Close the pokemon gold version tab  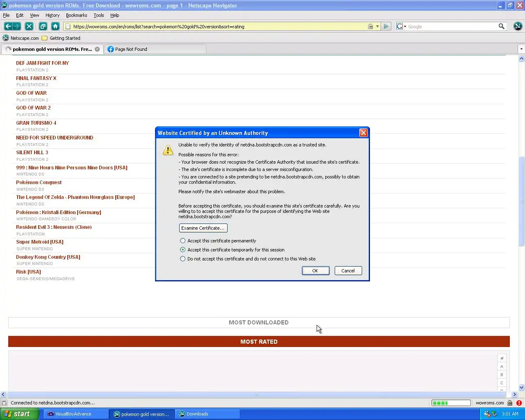click(x=97, y=49)
